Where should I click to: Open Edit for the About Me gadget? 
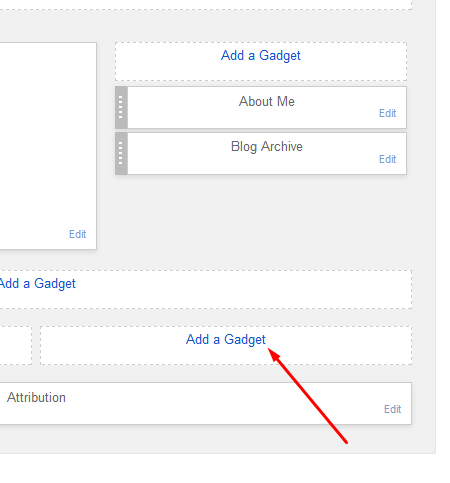point(387,113)
